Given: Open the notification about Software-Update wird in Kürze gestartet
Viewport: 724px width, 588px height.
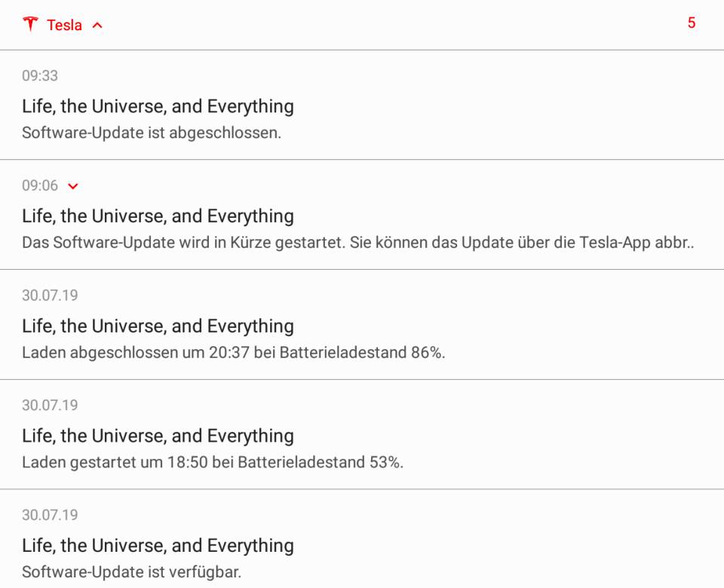Looking at the screenshot, I should click(x=362, y=215).
